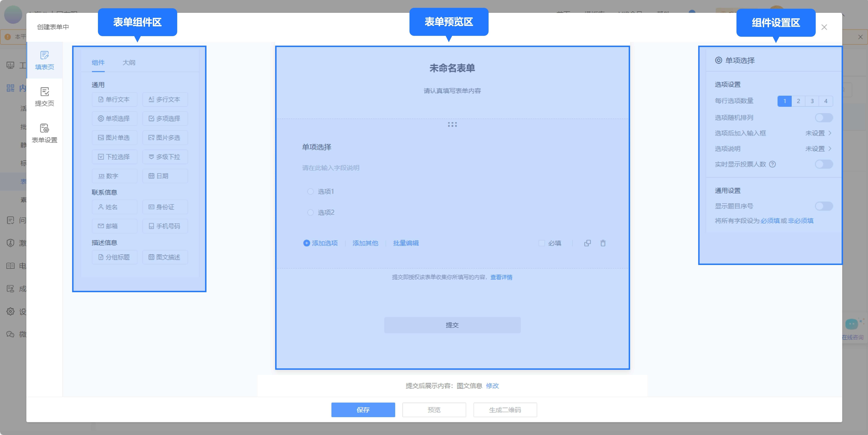Switch to the 组件 tab
Image resolution: width=868 pixels, height=435 pixels.
tap(98, 62)
